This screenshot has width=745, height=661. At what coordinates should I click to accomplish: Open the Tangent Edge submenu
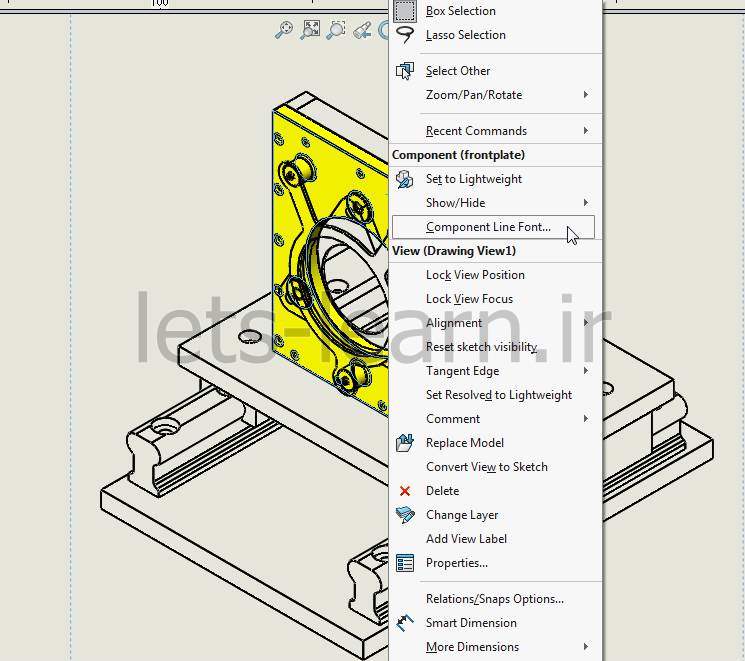click(x=496, y=371)
